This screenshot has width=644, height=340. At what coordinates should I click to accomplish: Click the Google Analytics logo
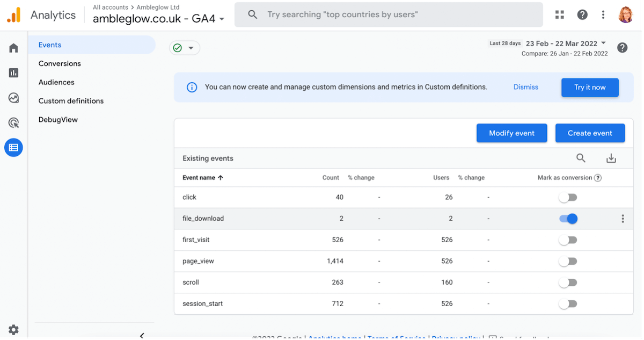click(14, 15)
